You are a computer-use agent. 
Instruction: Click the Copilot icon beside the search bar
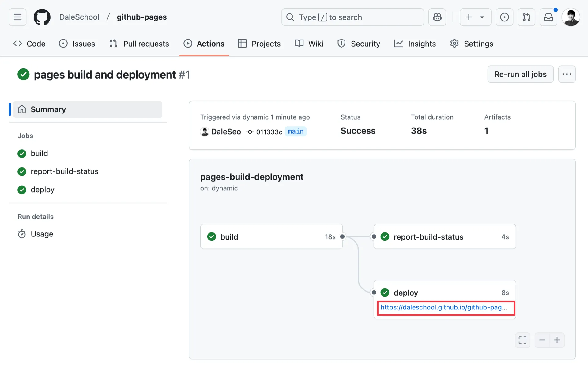437,17
